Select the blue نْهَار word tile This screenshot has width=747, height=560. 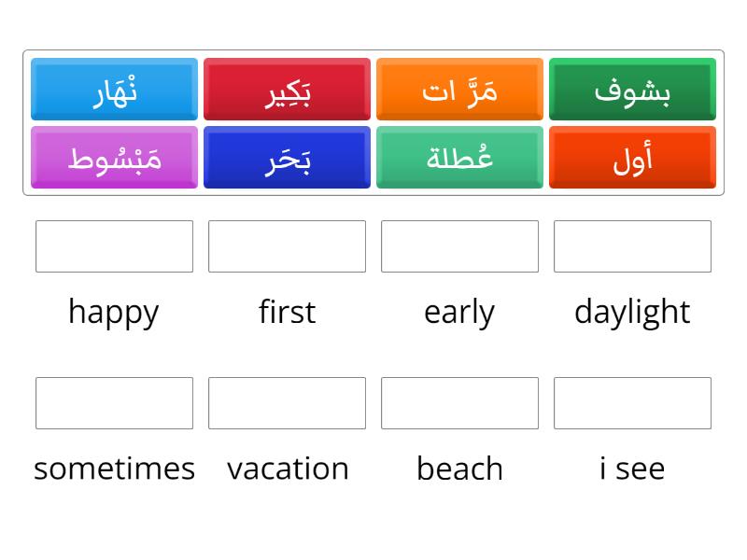[114, 90]
